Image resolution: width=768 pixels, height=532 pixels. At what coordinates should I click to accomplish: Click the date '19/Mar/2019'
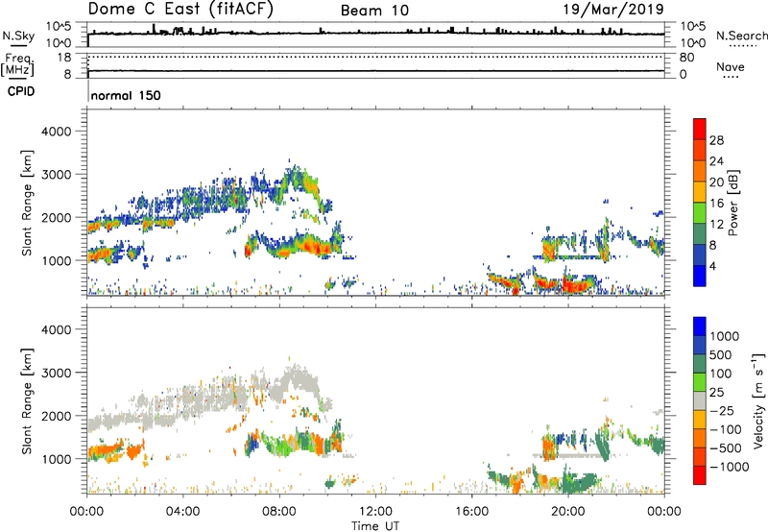click(613, 9)
